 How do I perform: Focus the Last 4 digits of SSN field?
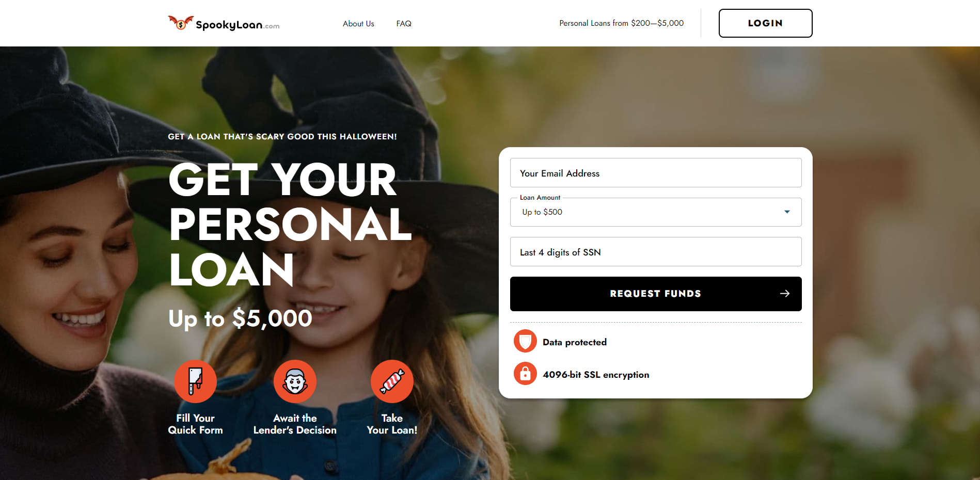pyautogui.click(x=656, y=252)
